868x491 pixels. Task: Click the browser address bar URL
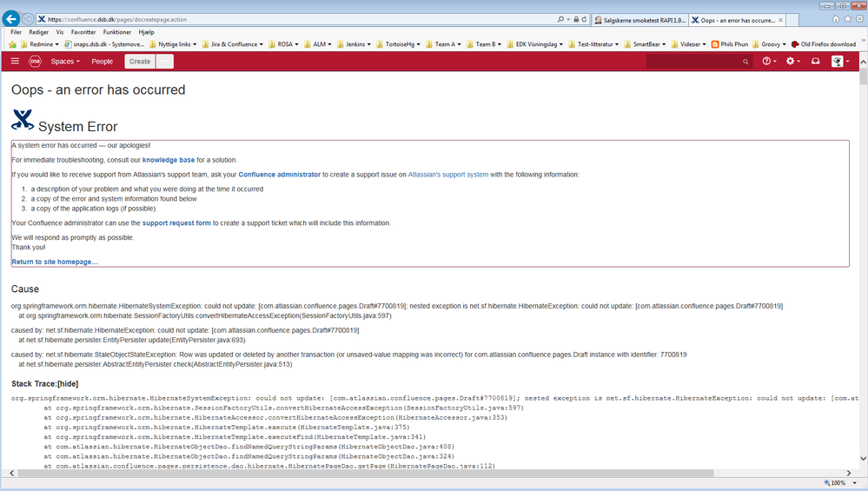click(117, 19)
